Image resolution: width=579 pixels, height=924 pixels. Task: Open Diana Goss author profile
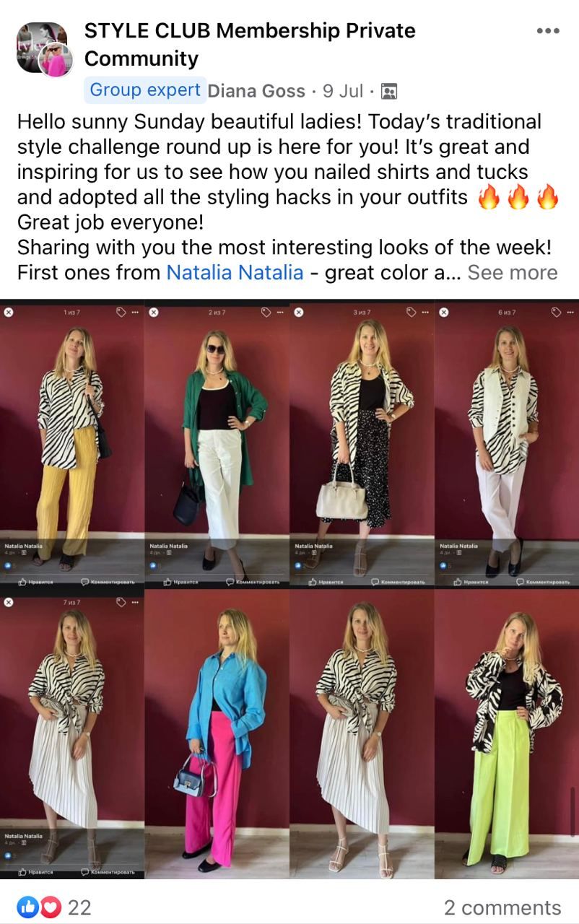(256, 91)
